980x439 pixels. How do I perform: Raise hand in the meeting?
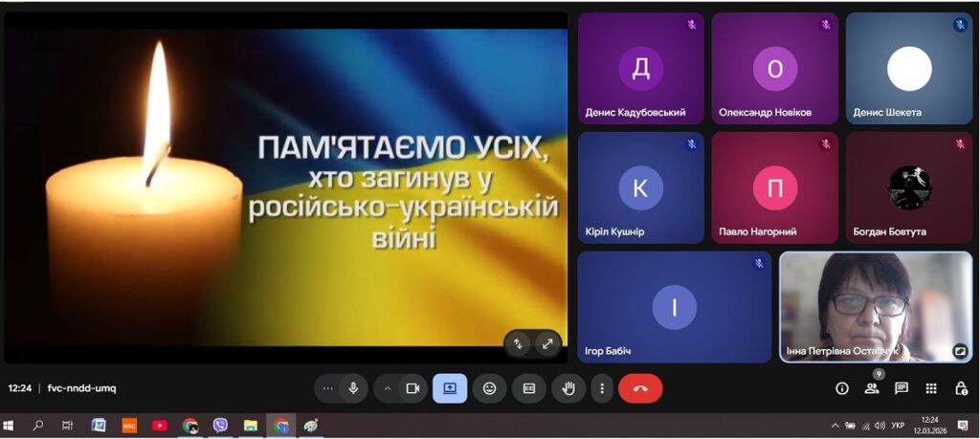pos(568,388)
